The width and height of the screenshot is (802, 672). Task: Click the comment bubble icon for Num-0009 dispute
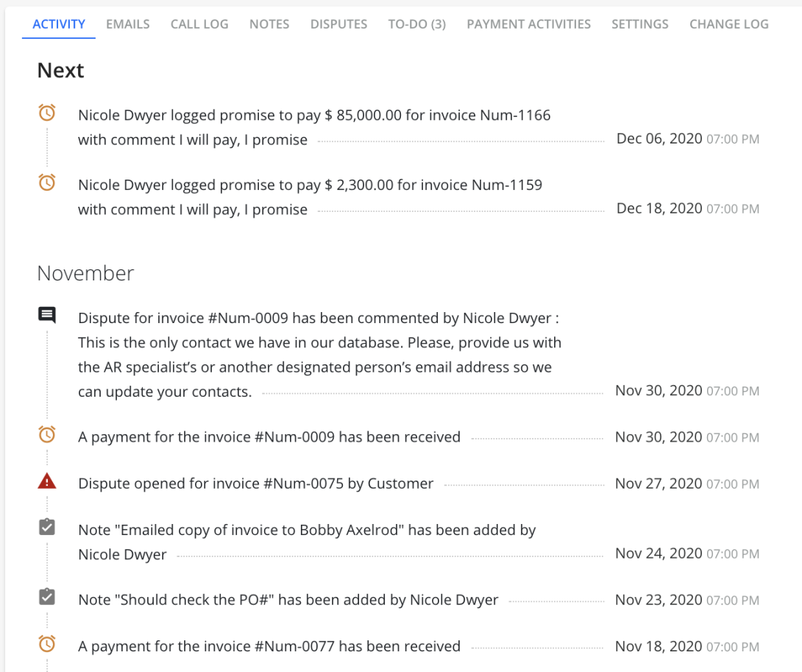pyautogui.click(x=47, y=316)
